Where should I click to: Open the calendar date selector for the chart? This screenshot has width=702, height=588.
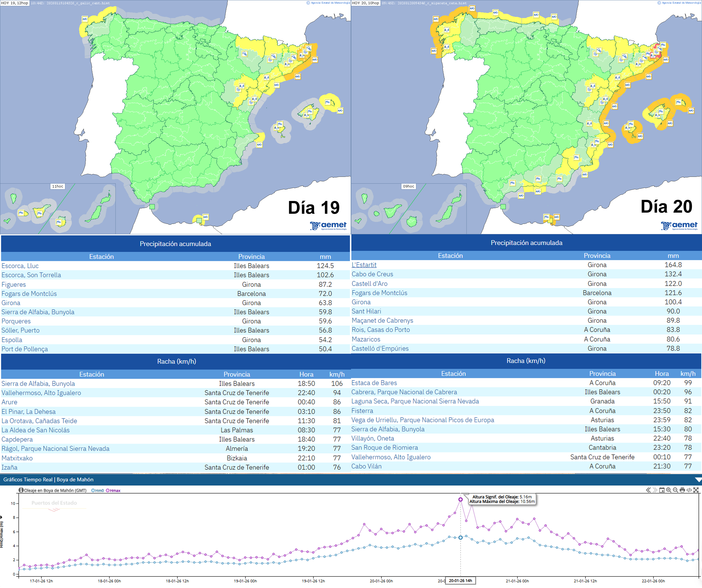pyautogui.click(x=662, y=491)
